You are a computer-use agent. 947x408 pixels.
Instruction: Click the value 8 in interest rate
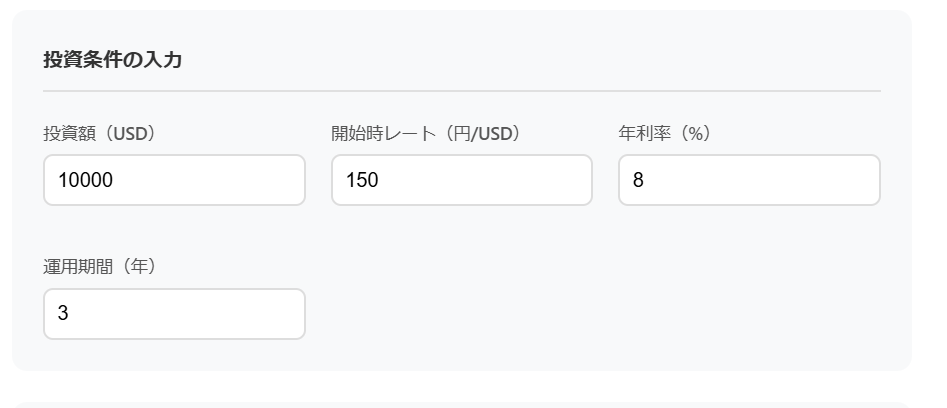[638, 181]
